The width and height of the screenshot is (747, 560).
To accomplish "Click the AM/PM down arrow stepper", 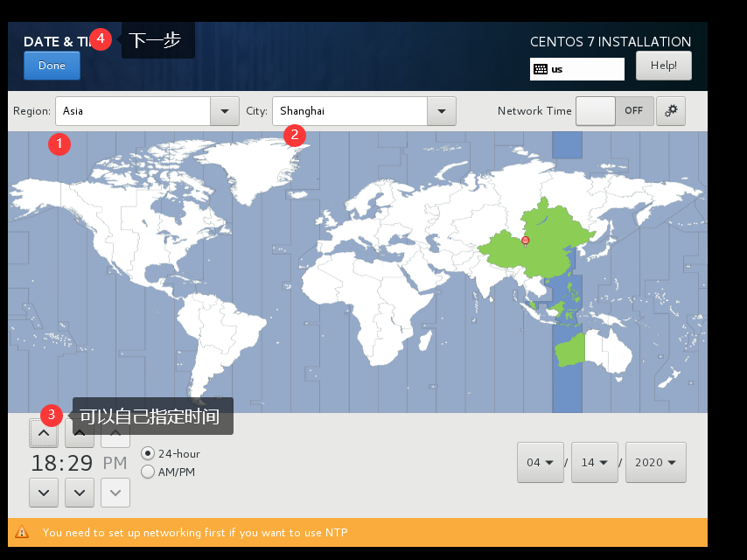I will pyautogui.click(x=115, y=493).
